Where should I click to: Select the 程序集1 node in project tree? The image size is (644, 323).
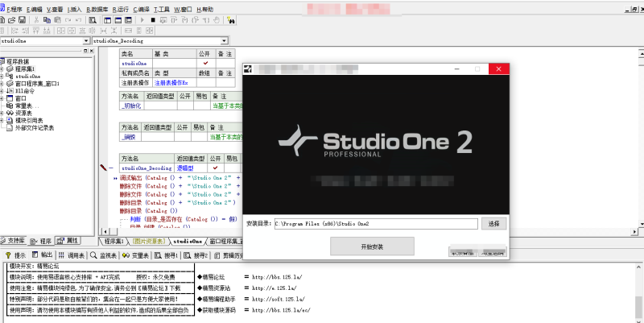25,68
